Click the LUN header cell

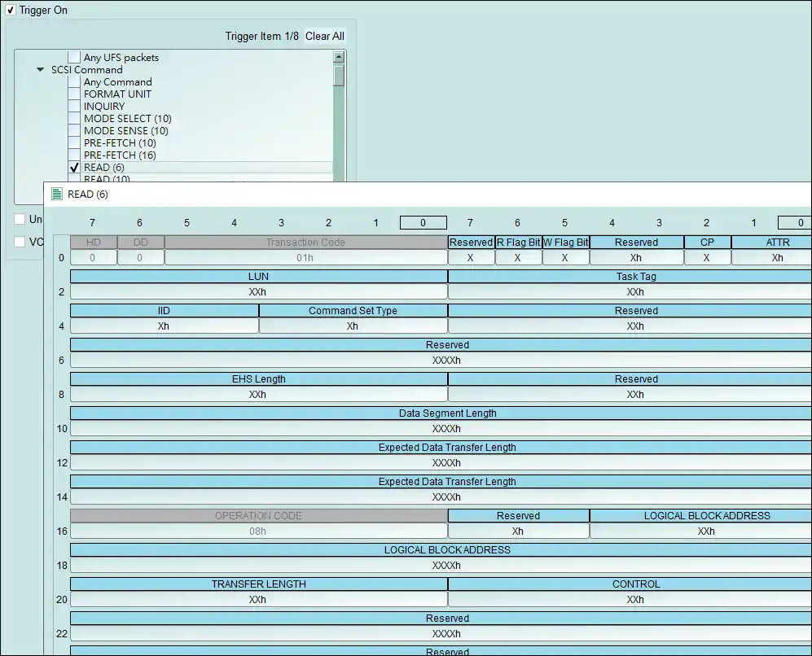[258, 276]
